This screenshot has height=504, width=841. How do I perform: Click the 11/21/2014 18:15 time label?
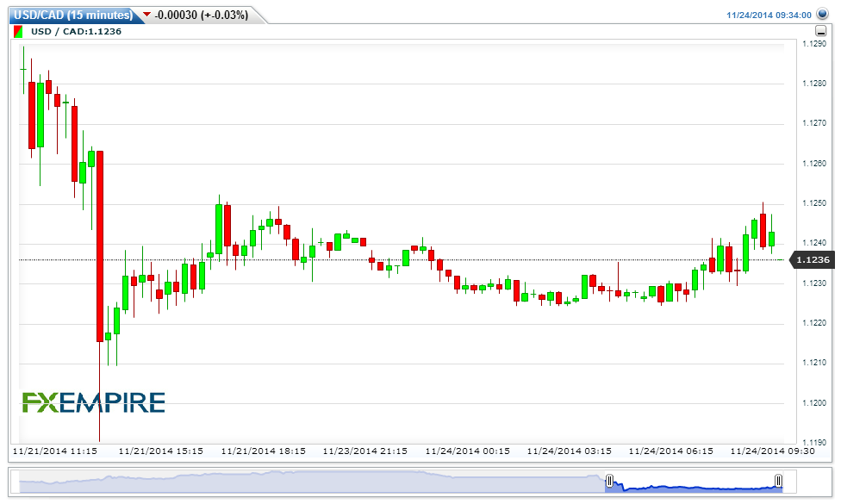pyautogui.click(x=264, y=451)
